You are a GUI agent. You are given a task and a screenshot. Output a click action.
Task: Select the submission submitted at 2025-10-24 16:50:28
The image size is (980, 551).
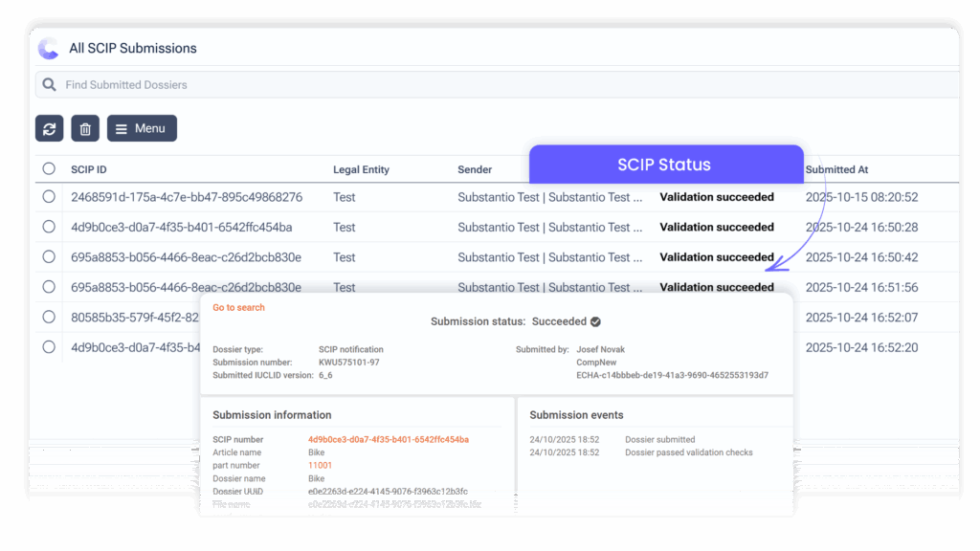click(x=49, y=227)
